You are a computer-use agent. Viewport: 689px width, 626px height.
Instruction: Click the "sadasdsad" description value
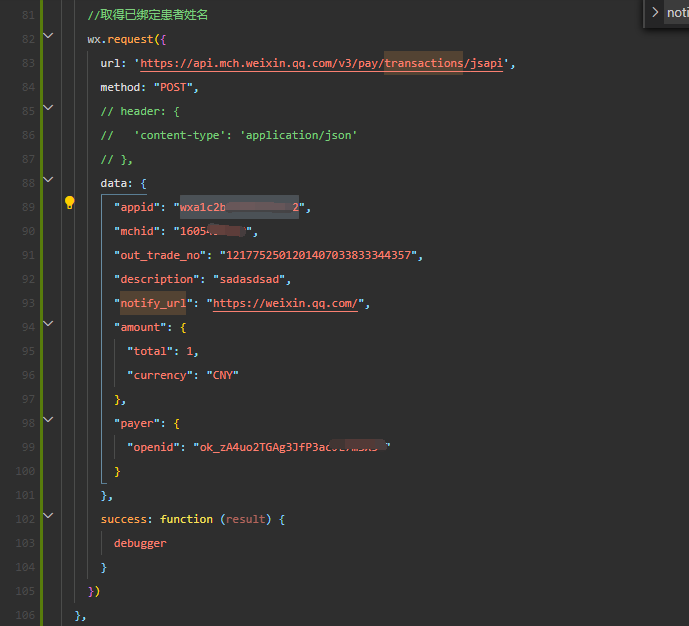(x=249, y=279)
